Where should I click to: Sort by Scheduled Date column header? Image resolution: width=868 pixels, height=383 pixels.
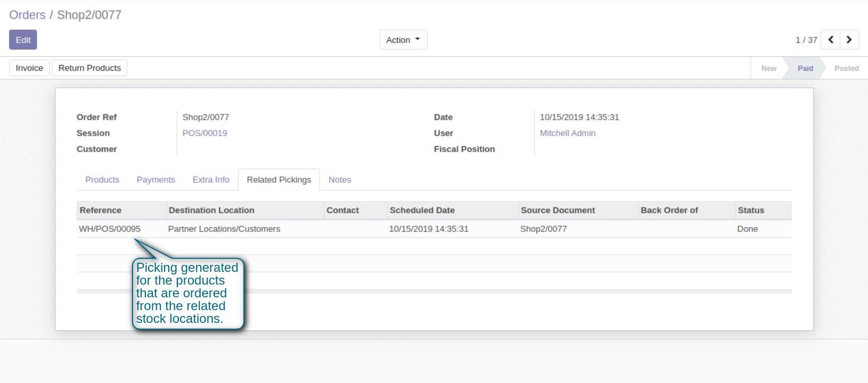pos(422,210)
